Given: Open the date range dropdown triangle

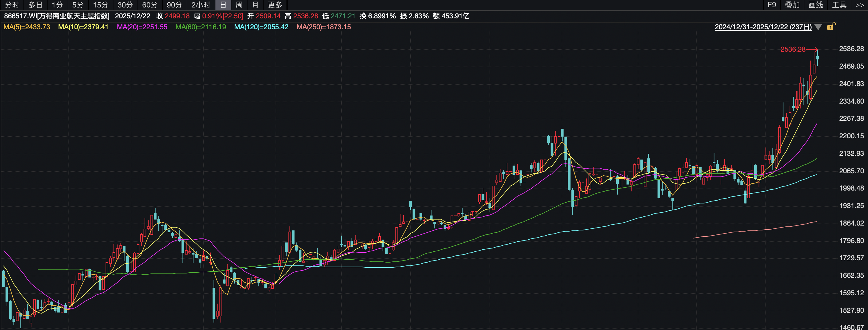Looking at the screenshot, I should pos(818,27).
